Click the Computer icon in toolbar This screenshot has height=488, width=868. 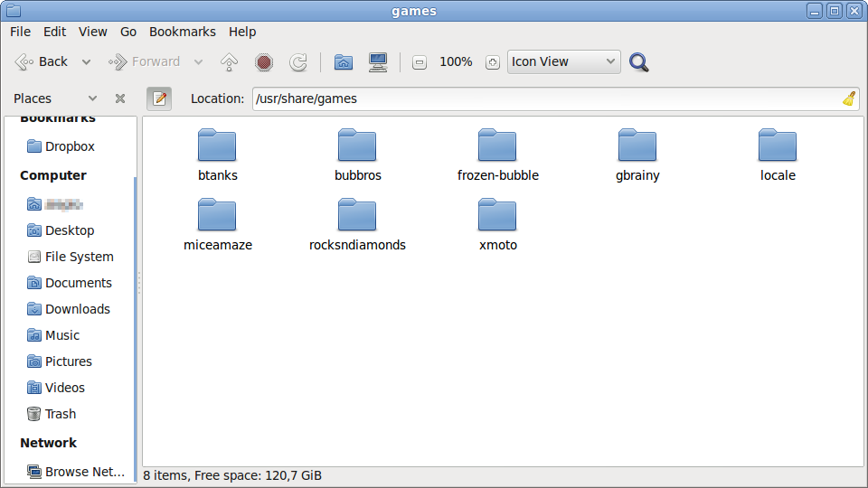pos(378,62)
